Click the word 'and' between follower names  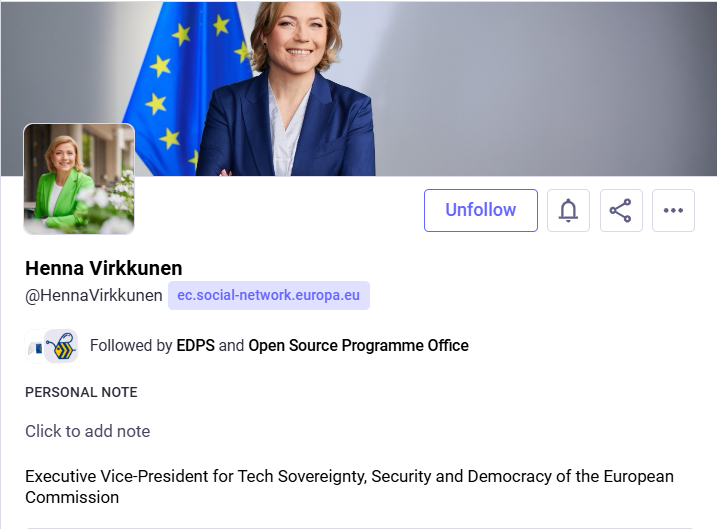231,346
